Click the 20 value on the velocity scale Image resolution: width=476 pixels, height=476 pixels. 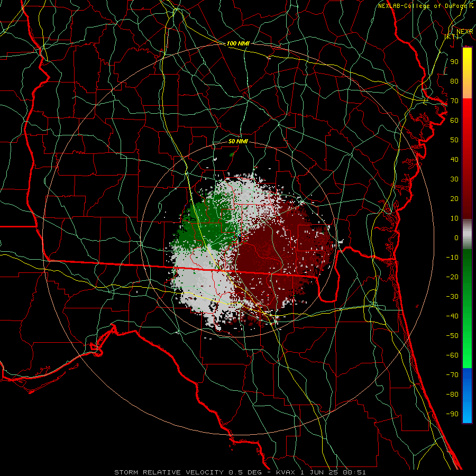[454, 199]
